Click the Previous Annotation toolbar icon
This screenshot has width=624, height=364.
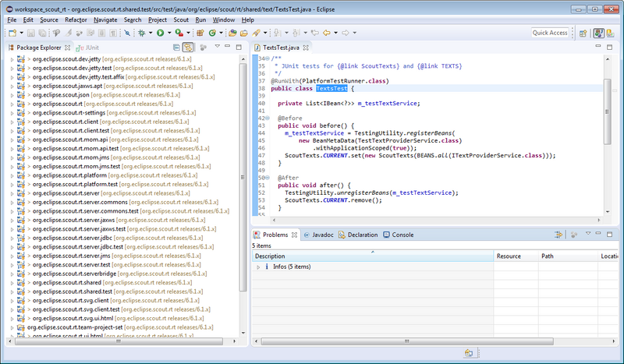[x=296, y=33]
